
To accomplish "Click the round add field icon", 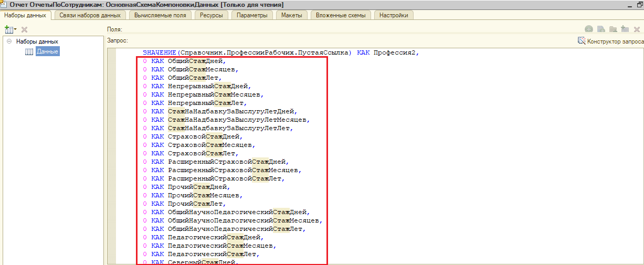I will pyautogui.click(x=589, y=29).
